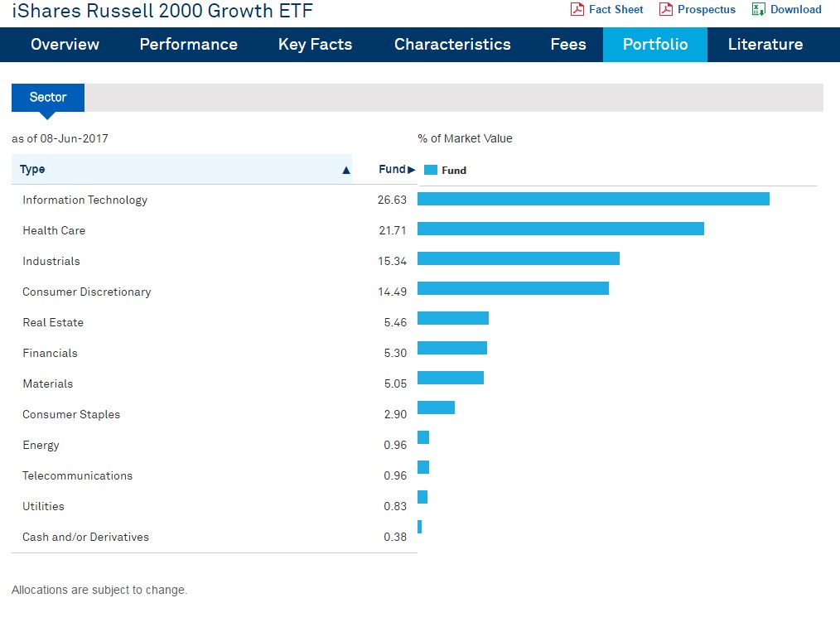Open the Performance tab
Viewport: 840px width, 627px height.
[189, 45]
